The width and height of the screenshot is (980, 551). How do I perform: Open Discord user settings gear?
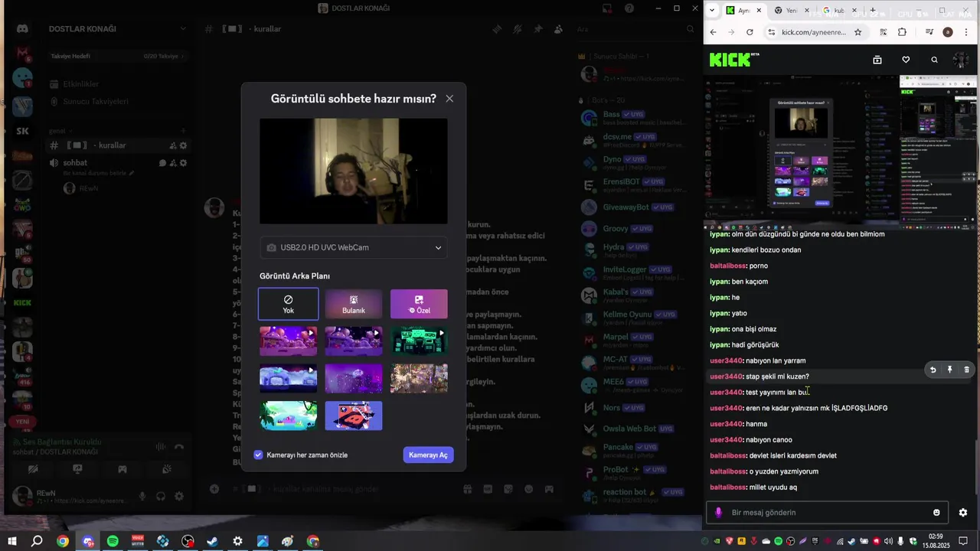(179, 496)
